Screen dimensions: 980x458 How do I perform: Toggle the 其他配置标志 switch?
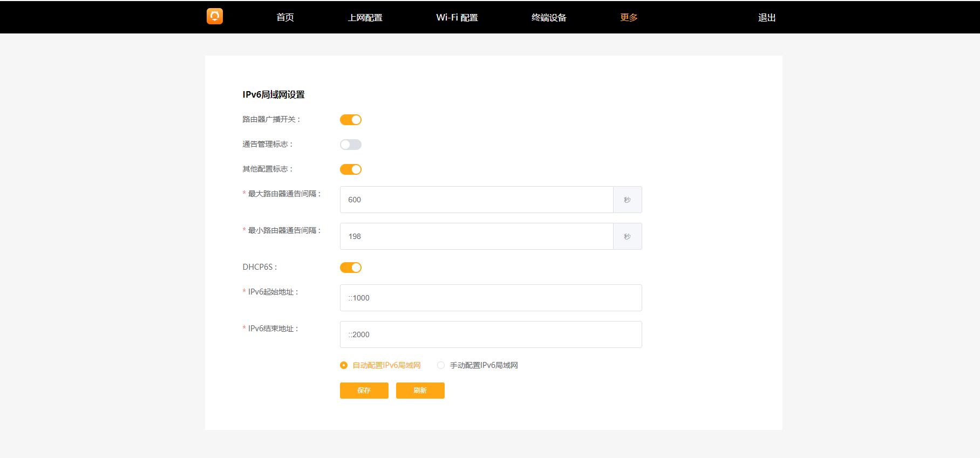pos(351,169)
